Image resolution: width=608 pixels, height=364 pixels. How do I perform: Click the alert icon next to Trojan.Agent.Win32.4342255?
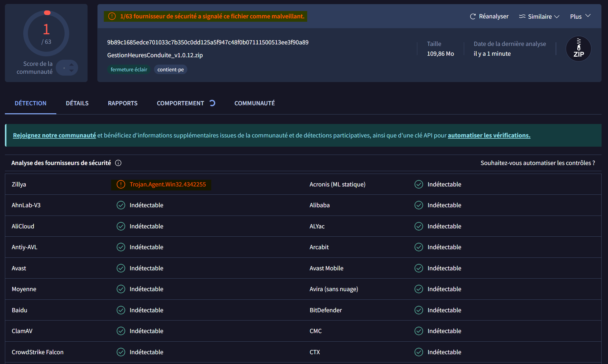tap(121, 184)
